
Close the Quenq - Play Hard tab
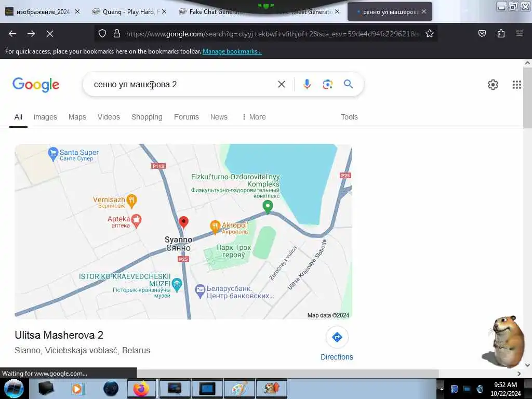tap(164, 11)
